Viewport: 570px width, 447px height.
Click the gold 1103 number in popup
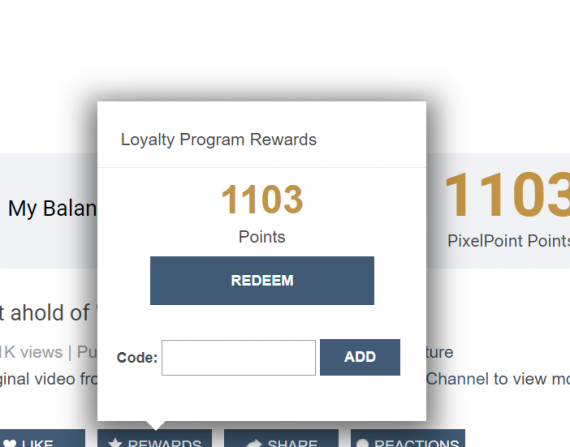[x=262, y=199]
